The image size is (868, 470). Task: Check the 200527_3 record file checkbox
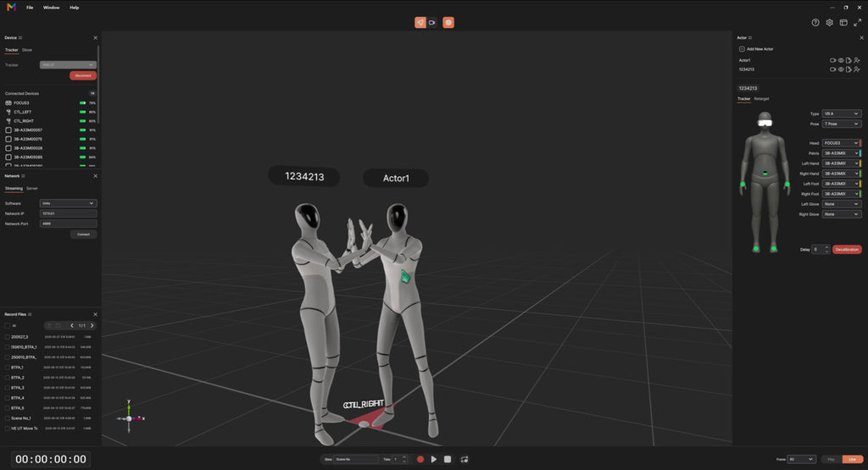click(7, 337)
